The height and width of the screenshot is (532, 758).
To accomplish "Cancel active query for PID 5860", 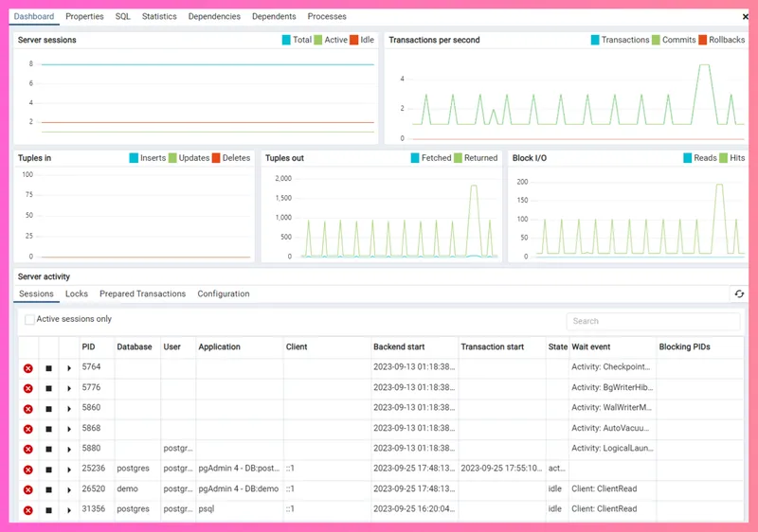I will [49, 409].
